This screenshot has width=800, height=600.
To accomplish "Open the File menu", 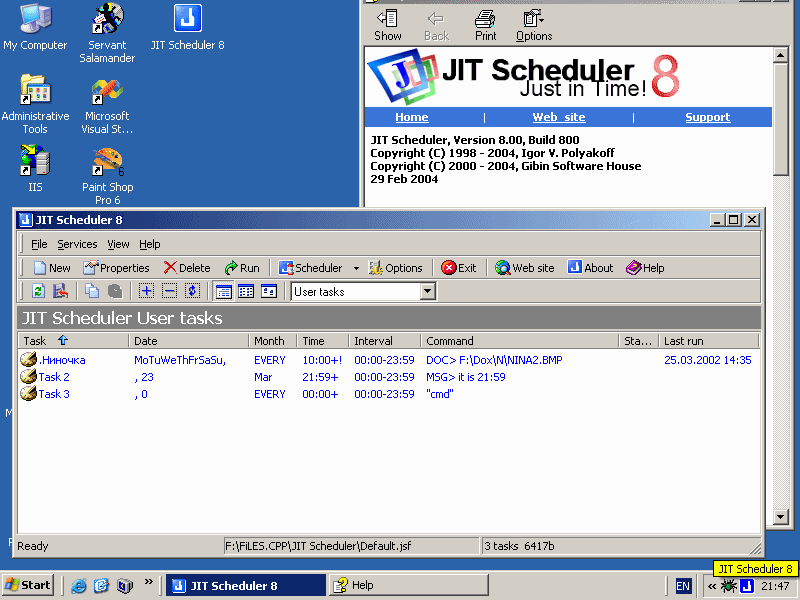I will (x=39, y=244).
